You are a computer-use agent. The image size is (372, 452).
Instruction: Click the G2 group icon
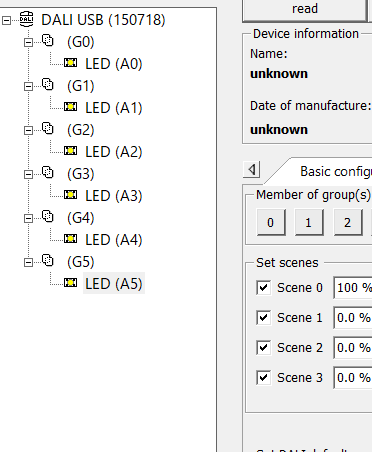[x=48, y=128]
